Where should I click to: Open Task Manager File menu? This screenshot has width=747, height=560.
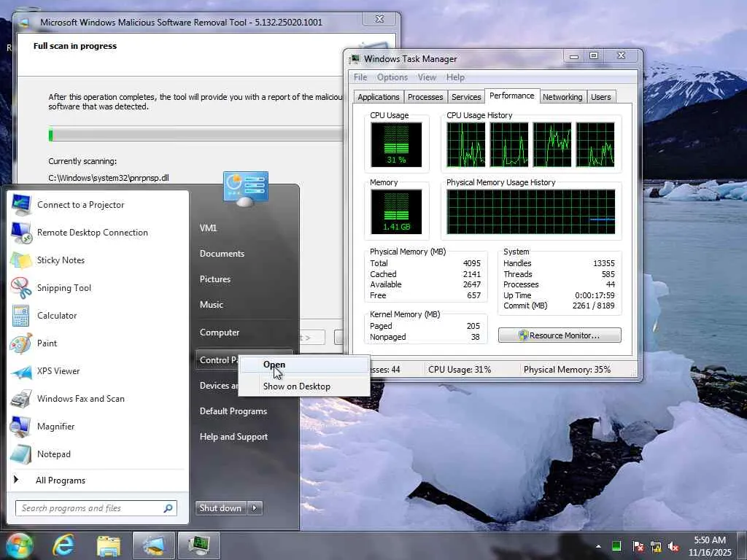tap(360, 77)
